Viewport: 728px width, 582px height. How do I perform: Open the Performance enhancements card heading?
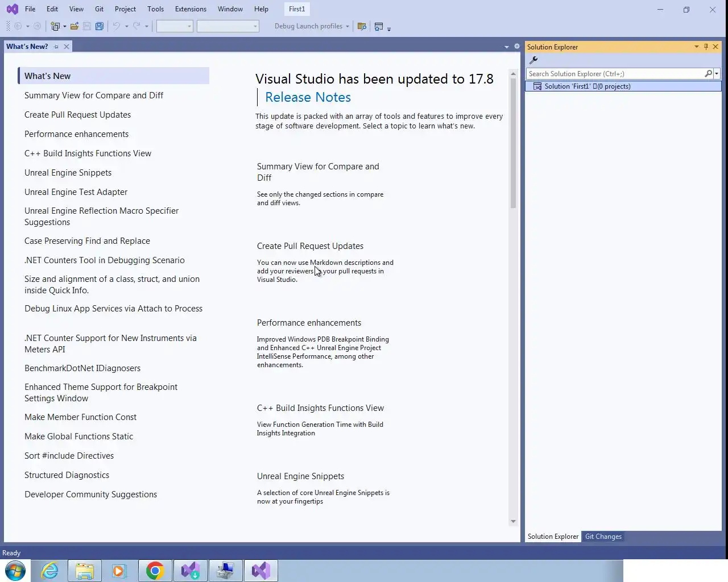(309, 323)
